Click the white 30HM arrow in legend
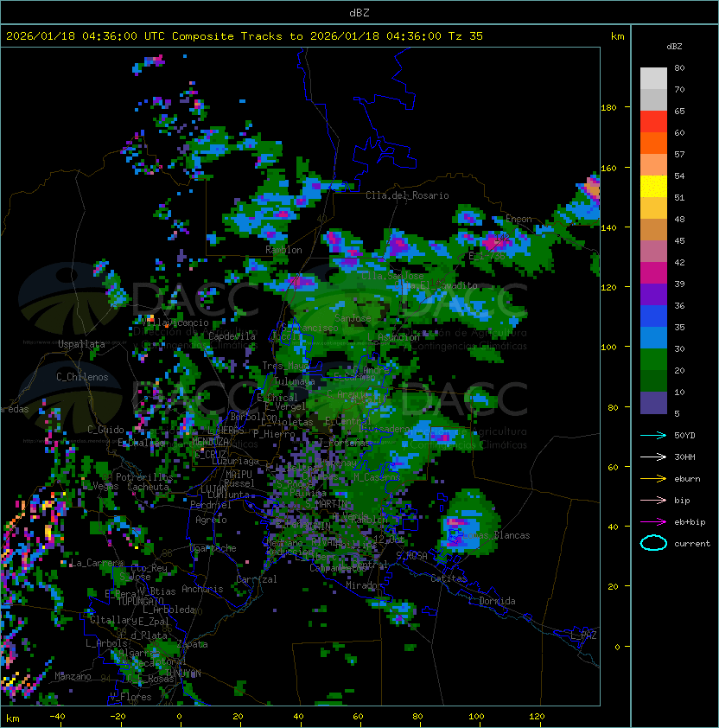 pyautogui.click(x=653, y=457)
